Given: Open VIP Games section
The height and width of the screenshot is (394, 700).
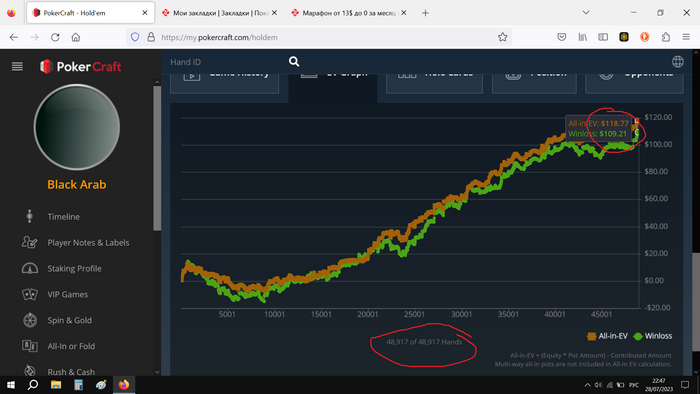Looking at the screenshot, I should point(68,294).
